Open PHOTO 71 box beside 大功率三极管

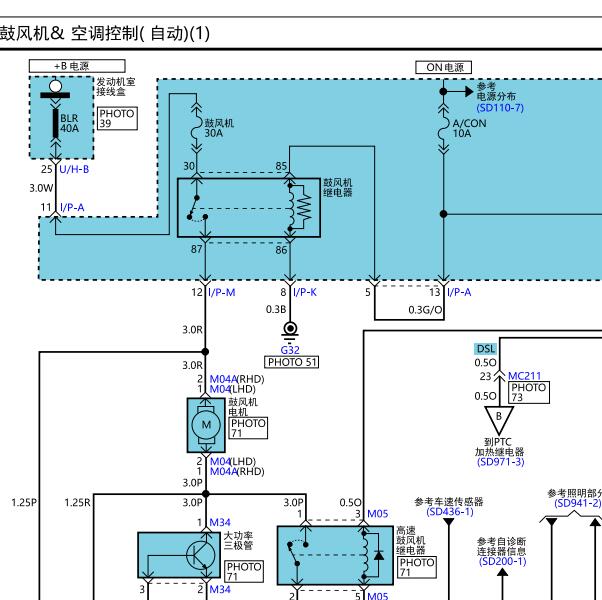click(x=244, y=571)
